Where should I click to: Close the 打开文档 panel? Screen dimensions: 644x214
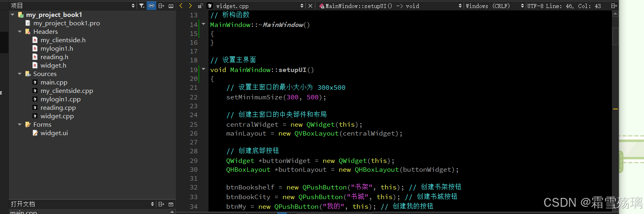(171, 204)
